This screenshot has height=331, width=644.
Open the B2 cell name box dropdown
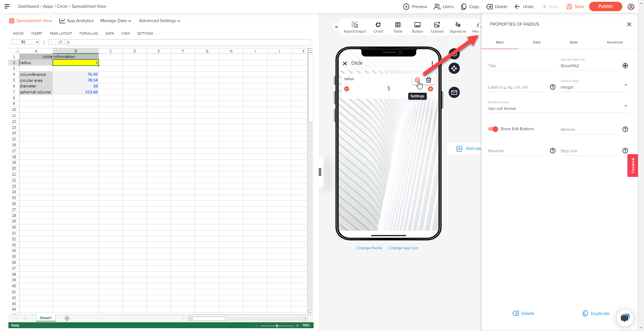click(x=37, y=42)
